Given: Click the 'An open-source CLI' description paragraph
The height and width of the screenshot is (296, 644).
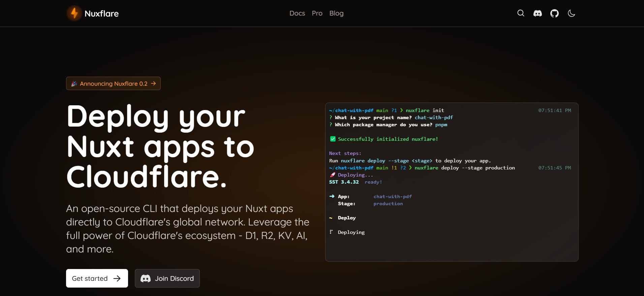Looking at the screenshot, I should [x=188, y=228].
